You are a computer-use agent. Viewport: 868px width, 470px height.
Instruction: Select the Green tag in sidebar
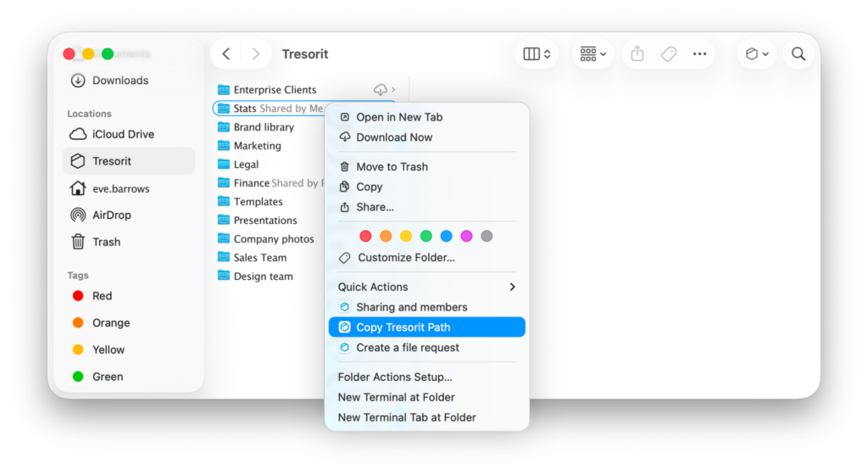[x=129, y=377]
